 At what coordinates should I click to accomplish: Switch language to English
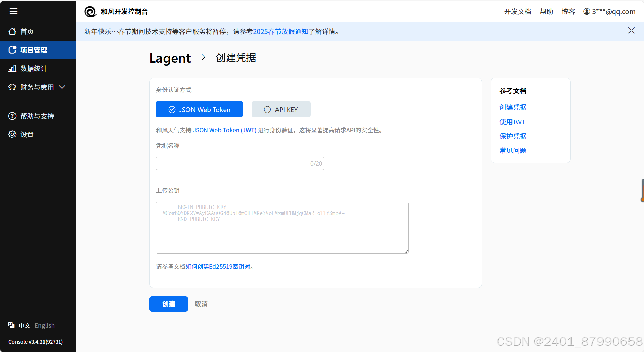[45, 325]
